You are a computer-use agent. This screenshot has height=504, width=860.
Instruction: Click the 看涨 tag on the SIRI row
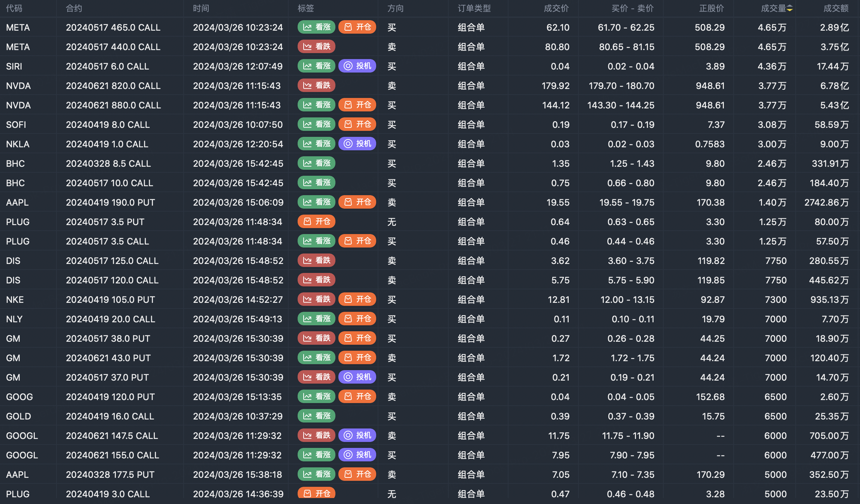[x=316, y=66]
